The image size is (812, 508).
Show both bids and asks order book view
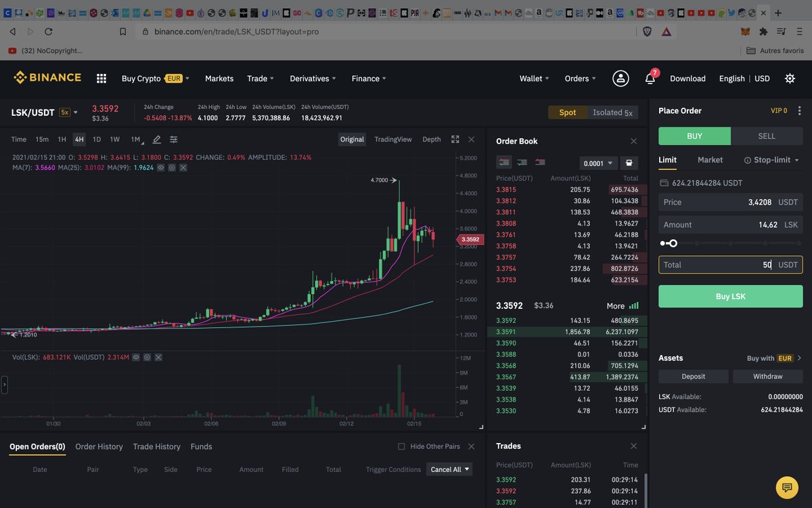pyautogui.click(x=504, y=163)
